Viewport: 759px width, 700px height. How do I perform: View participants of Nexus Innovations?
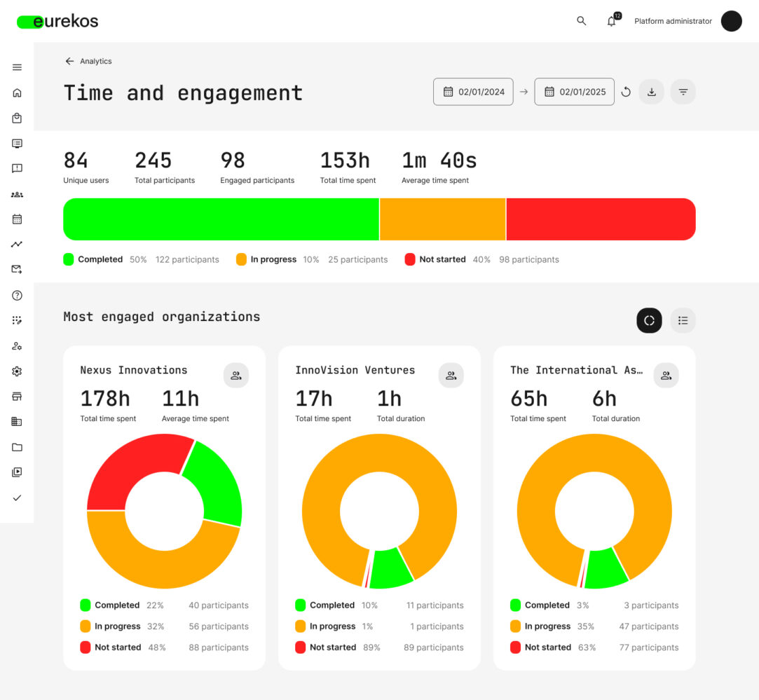click(x=236, y=376)
